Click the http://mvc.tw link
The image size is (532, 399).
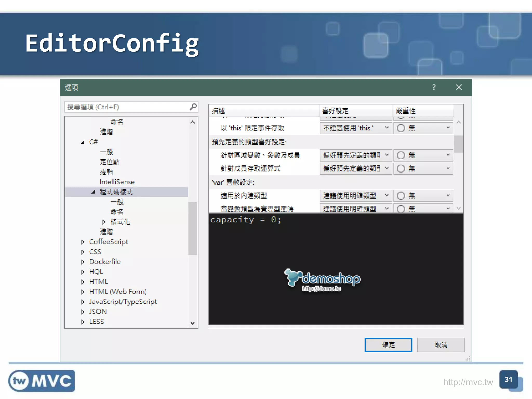(468, 382)
